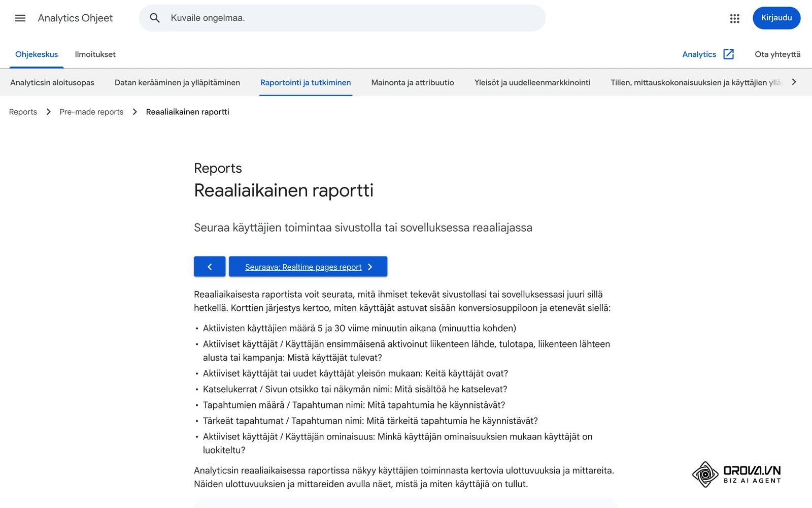Click bullet Katselukerrat / Sivun otsikko

[x=355, y=389]
